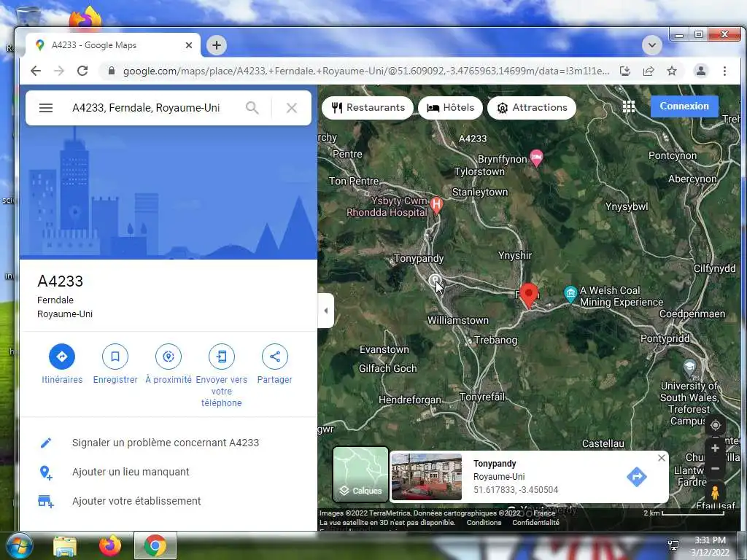
Task: Click the Conditions link at map bottom
Action: click(484, 522)
